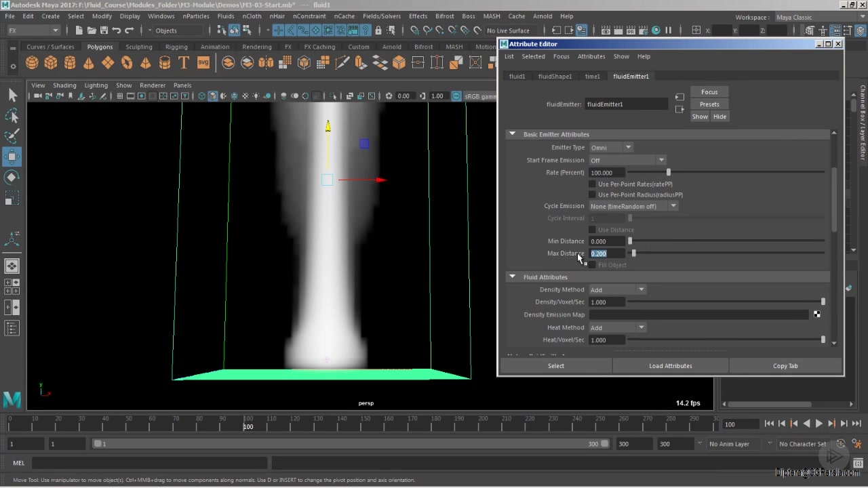Image resolution: width=868 pixels, height=488 pixels.
Task: Activate the Rotate tool in toolbox
Action: [x=12, y=178]
